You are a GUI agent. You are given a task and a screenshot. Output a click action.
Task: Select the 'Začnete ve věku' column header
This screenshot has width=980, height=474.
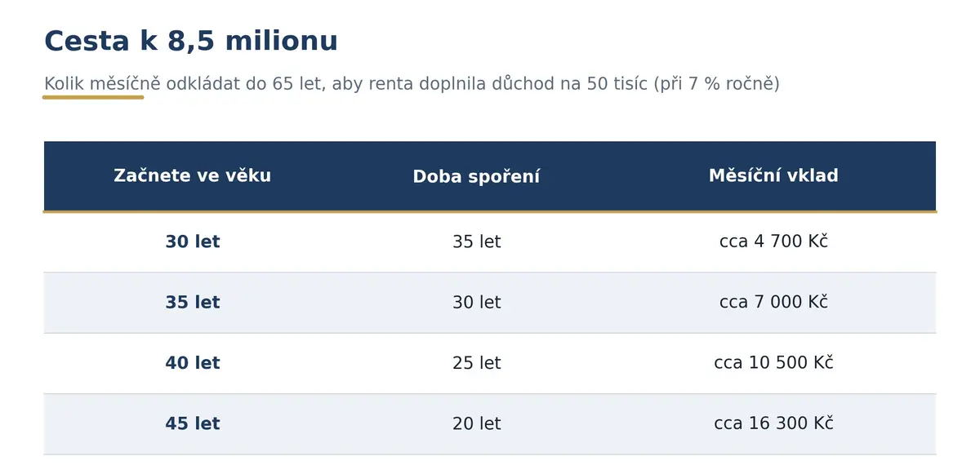tap(193, 175)
